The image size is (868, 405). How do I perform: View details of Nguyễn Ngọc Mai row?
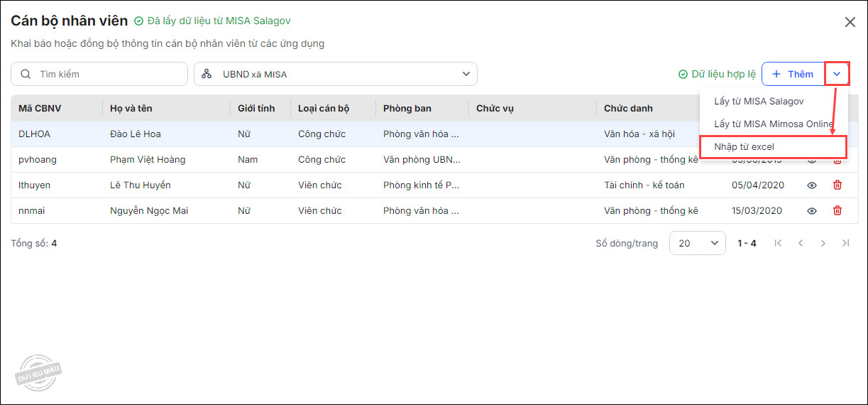(812, 211)
